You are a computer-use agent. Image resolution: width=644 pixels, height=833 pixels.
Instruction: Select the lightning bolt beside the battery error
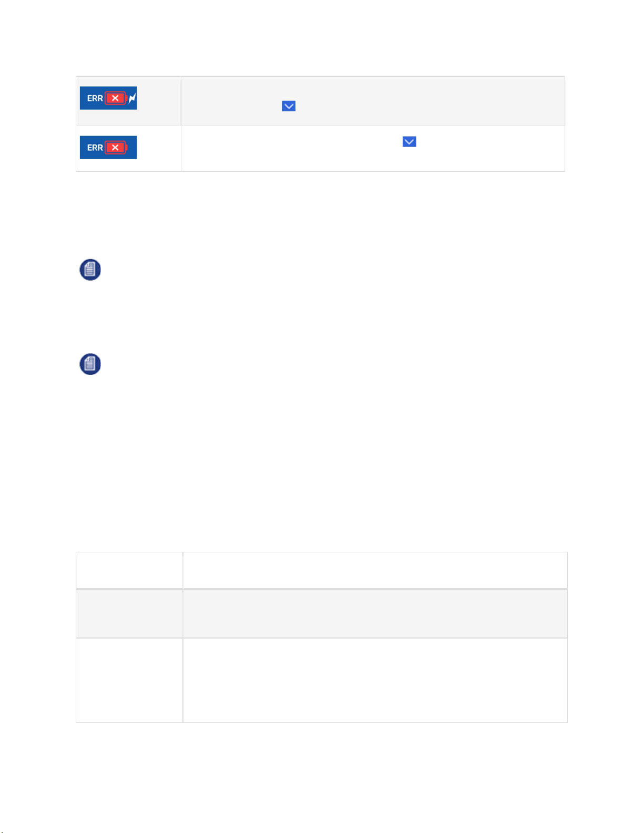(x=132, y=98)
